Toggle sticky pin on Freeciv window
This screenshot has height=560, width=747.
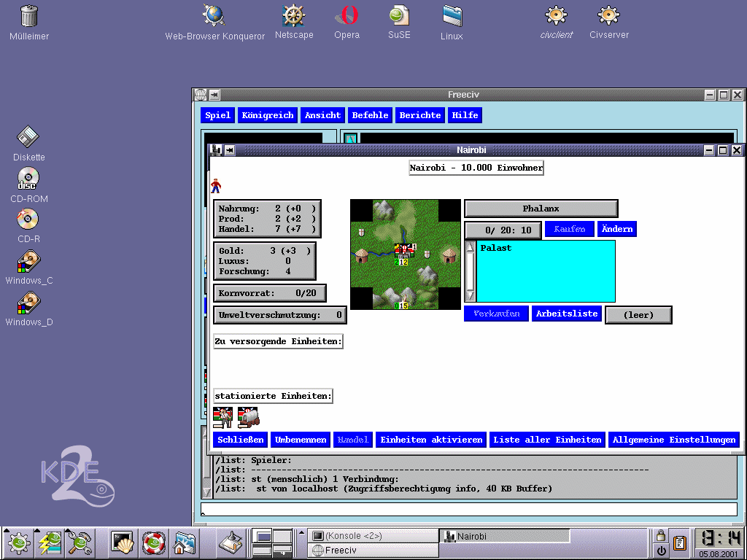[x=214, y=95]
